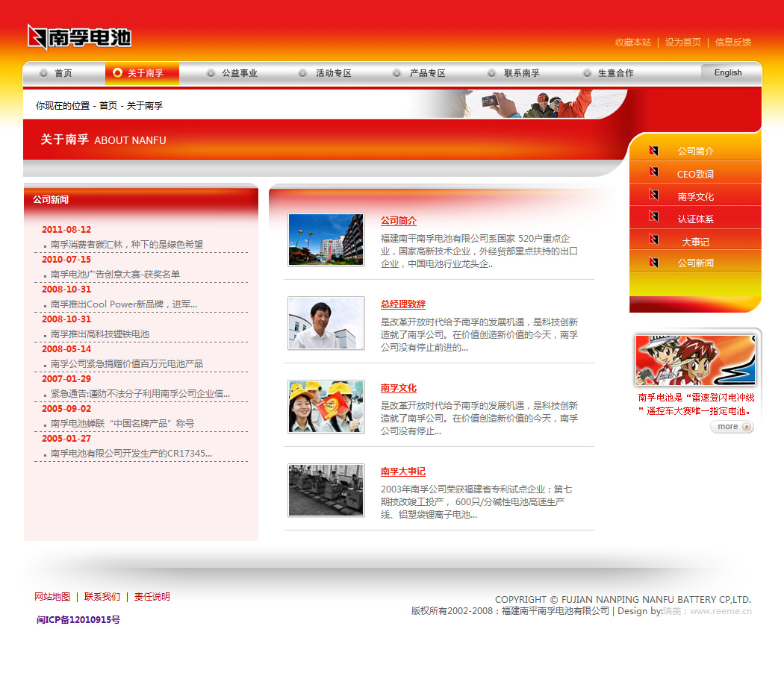Open news 南孚消费者碳汇林，种下的是绿色希望
The image size is (784, 673).
coord(127,244)
